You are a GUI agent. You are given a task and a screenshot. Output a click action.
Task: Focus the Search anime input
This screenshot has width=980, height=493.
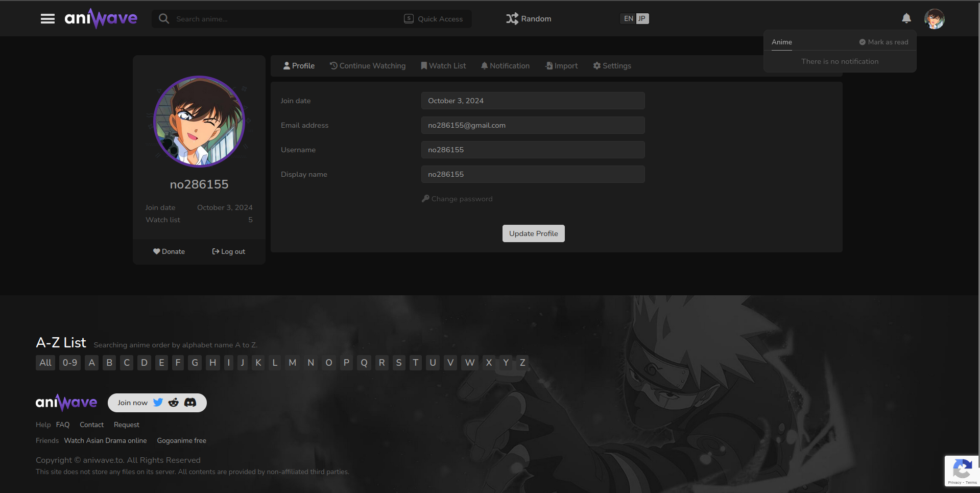click(x=286, y=19)
